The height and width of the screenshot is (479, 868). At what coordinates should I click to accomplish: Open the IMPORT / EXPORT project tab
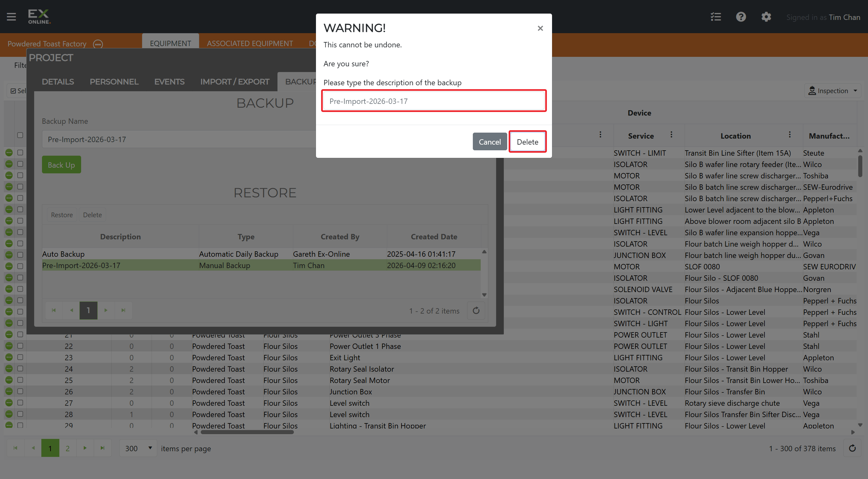[x=235, y=81]
